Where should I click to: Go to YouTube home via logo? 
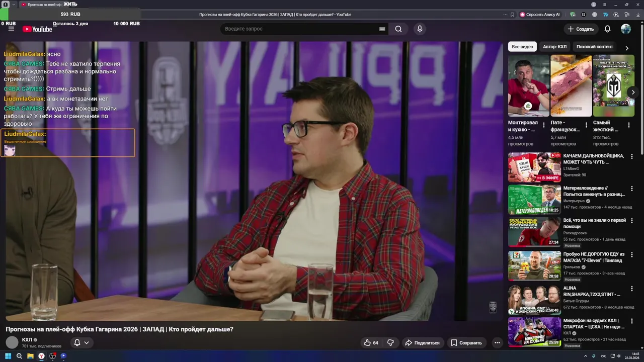tap(37, 29)
